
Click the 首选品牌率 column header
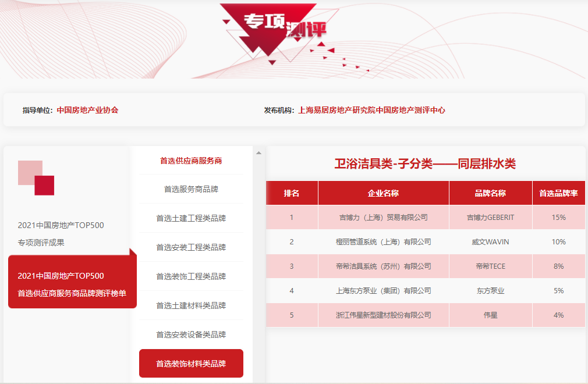tap(559, 193)
